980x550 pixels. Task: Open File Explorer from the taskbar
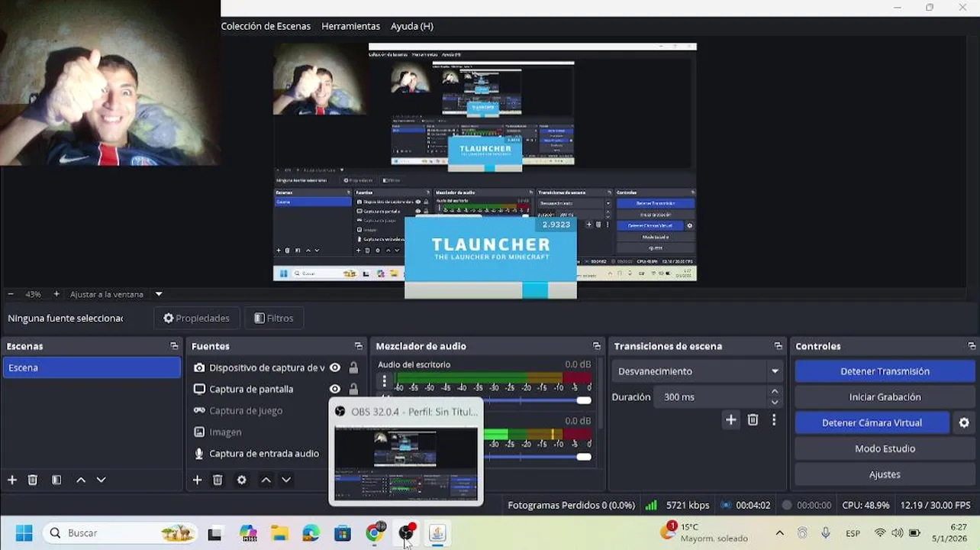[279, 533]
